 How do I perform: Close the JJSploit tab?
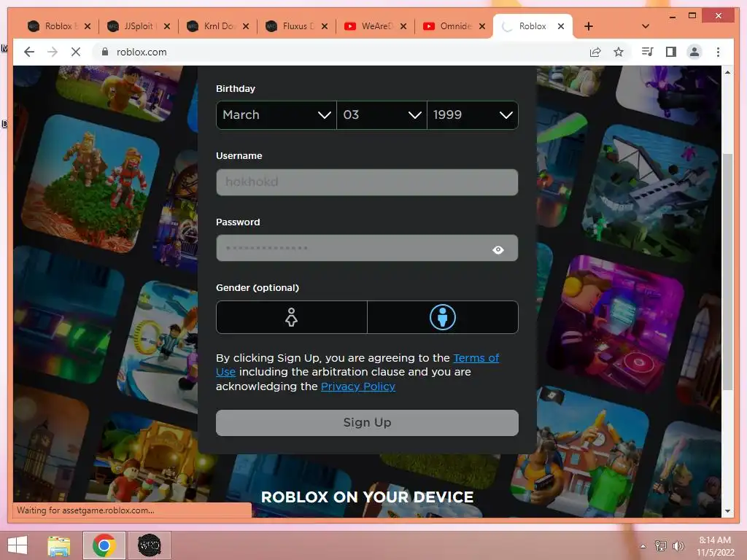tap(167, 26)
